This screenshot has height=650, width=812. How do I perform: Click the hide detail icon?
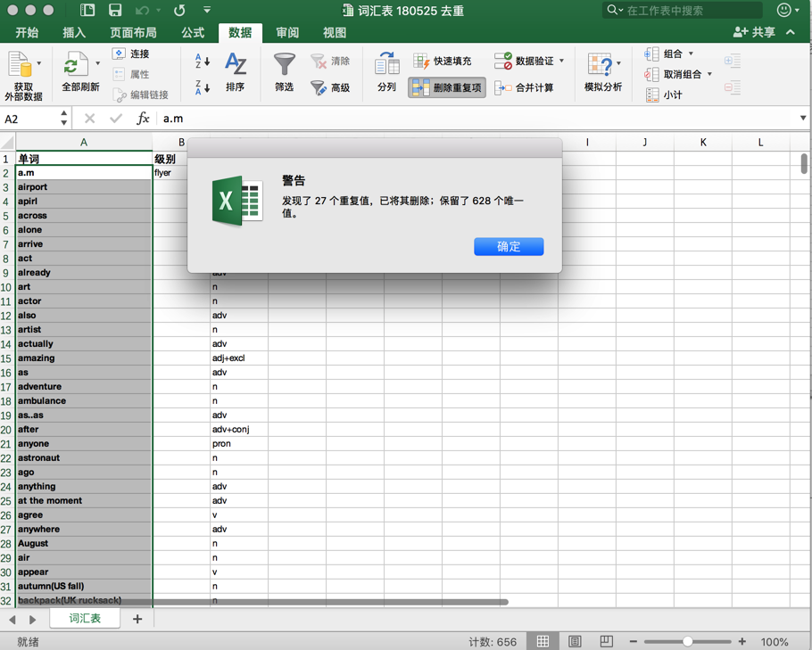(733, 87)
